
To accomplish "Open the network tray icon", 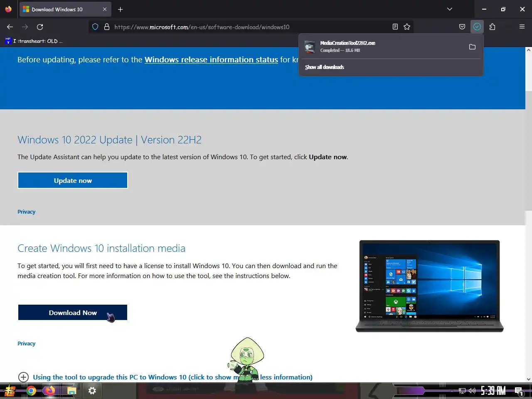I will click(x=462, y=391).
